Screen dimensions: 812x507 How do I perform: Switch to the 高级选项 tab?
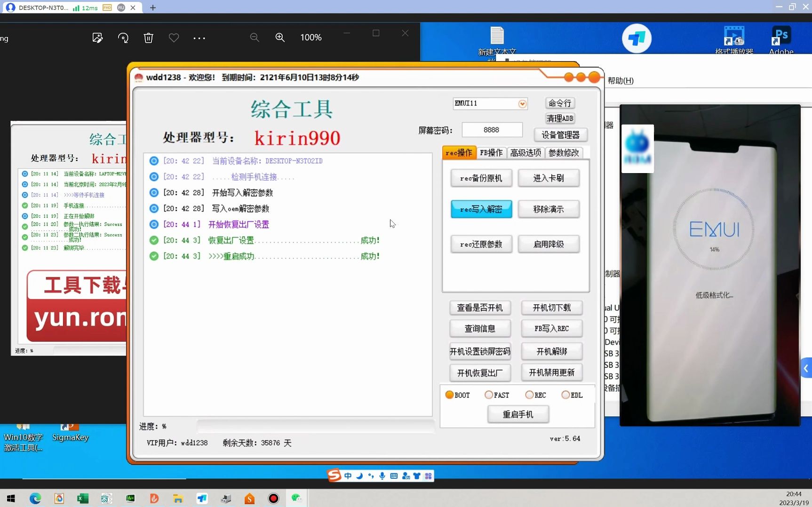525,153
